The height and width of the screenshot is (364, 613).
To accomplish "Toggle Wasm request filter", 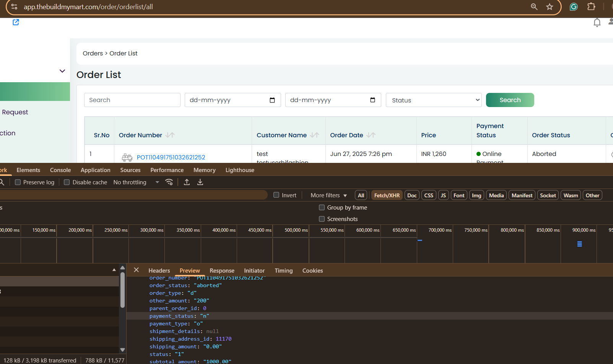I will coord(571,195).
